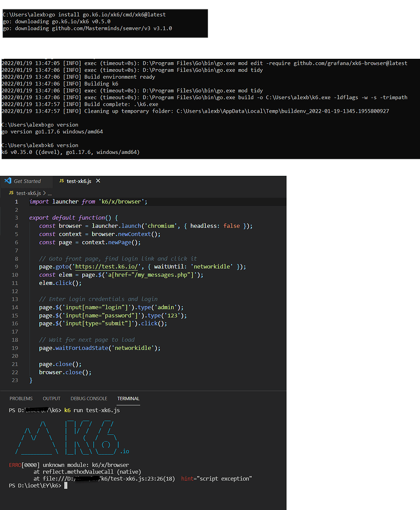420x510 pixels.
Task: Open the OUTPUT panel tab
Action: pos(51,398)
